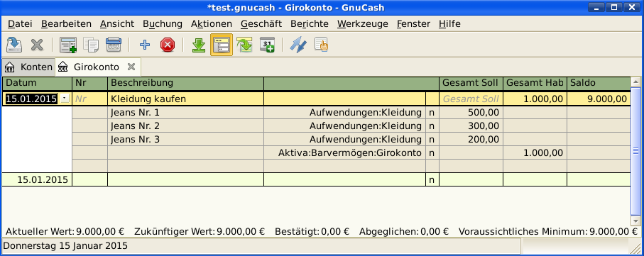Viewport: 644px width, 256px height.
Task: Switch to the Konten tab
Action: coord(28,67)
